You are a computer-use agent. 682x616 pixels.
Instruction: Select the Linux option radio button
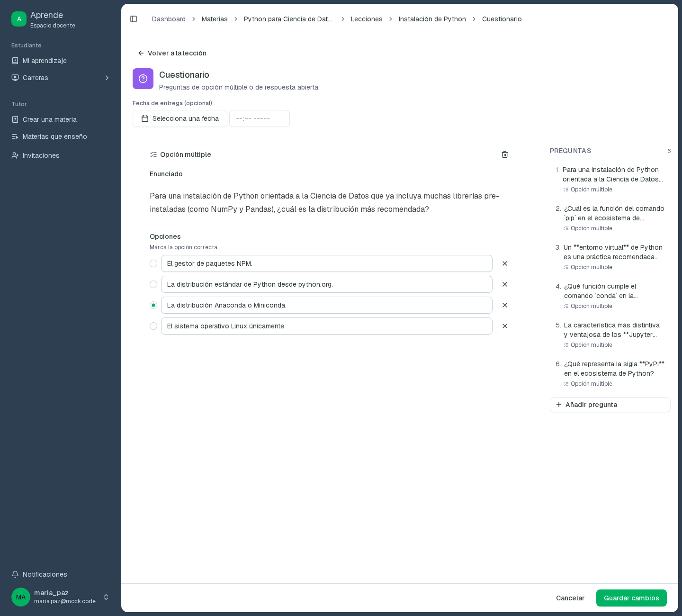(153, 326)
